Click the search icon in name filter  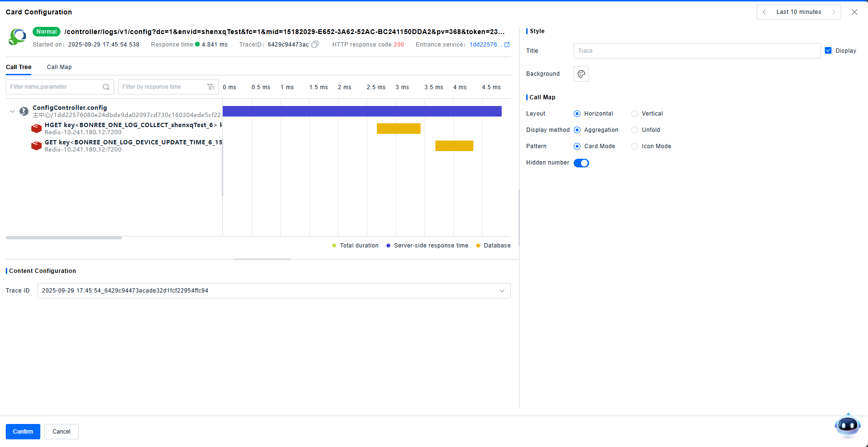click(106, 87)
